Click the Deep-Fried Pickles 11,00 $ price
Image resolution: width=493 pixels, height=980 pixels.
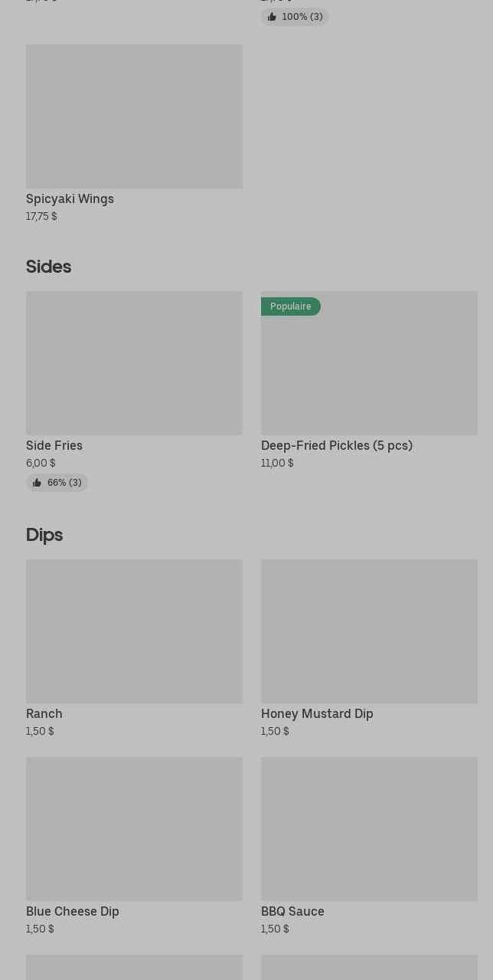[x=277, y=463]
